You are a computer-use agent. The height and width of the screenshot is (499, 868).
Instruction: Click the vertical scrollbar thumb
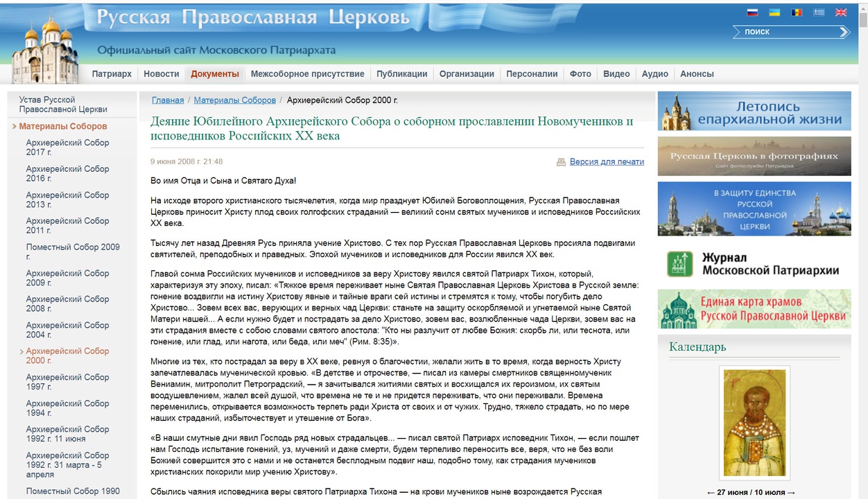pyautogui.click(x=862, y=19)
